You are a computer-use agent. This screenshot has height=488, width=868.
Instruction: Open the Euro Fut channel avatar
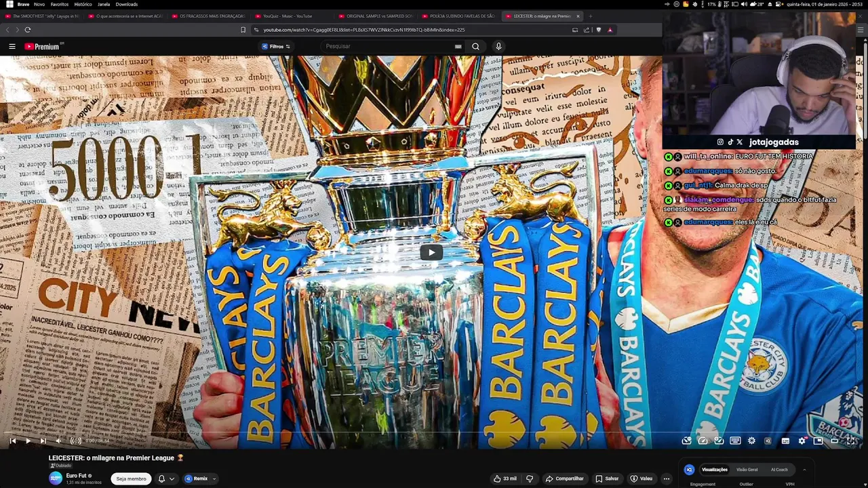(56, 479)
